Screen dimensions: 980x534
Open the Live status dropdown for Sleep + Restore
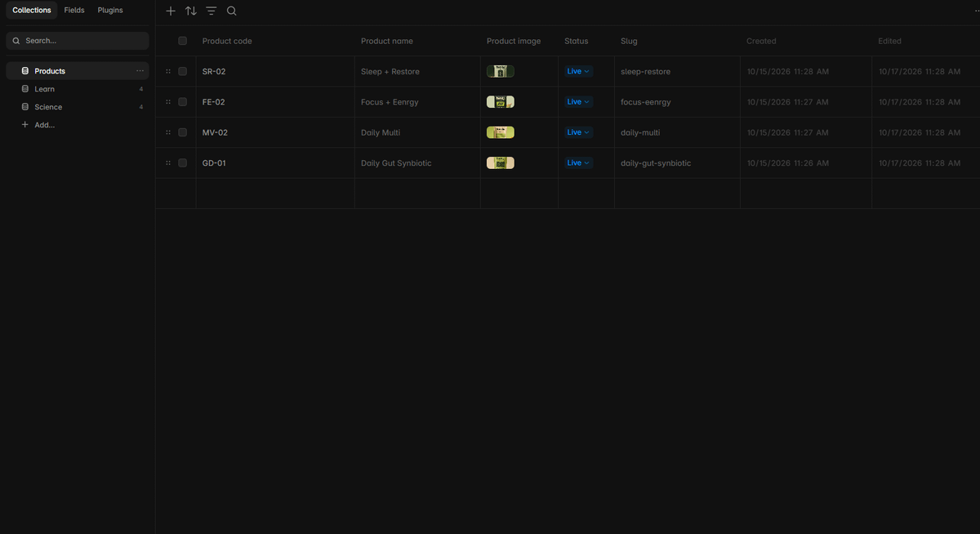point(578,71)
